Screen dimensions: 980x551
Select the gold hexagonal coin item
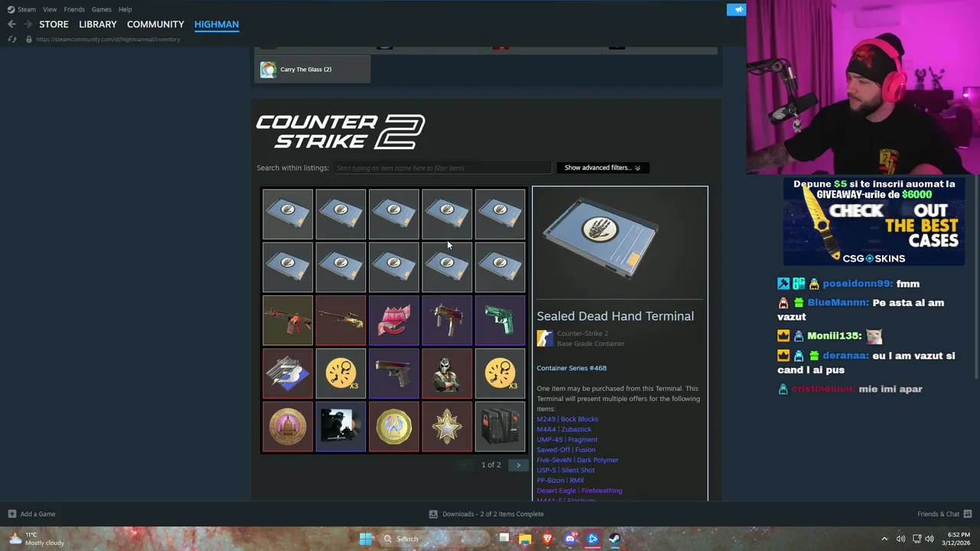[394, 427]
